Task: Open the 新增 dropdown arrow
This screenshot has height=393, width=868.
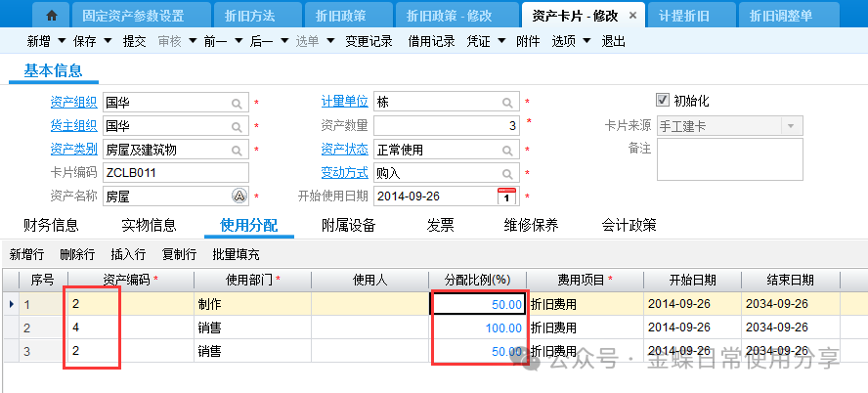Action: coord(63,41)
